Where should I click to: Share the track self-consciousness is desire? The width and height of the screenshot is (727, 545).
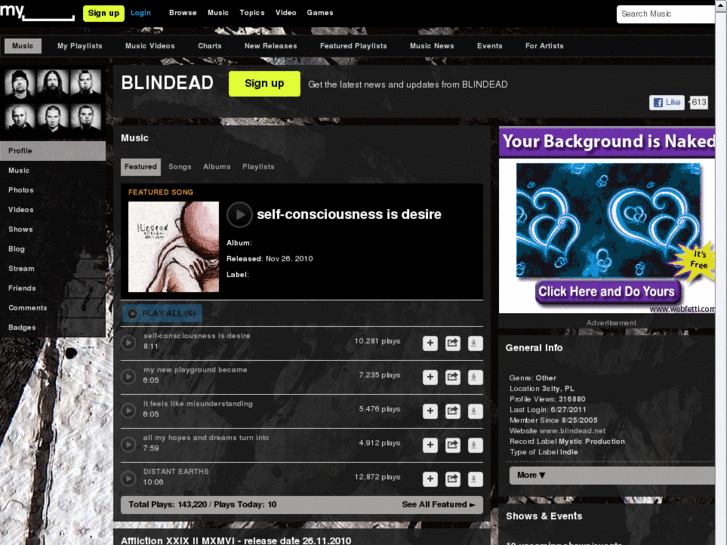click(453, 343)
